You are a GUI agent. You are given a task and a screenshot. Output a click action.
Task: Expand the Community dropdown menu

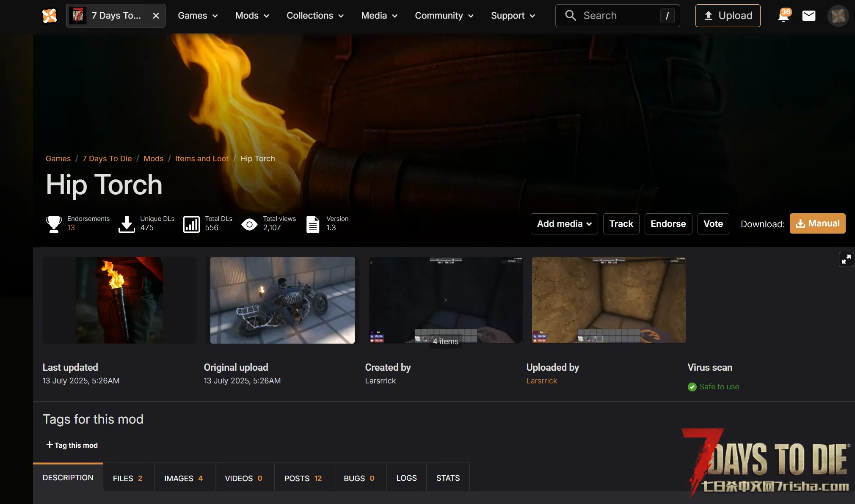point(444,16)
